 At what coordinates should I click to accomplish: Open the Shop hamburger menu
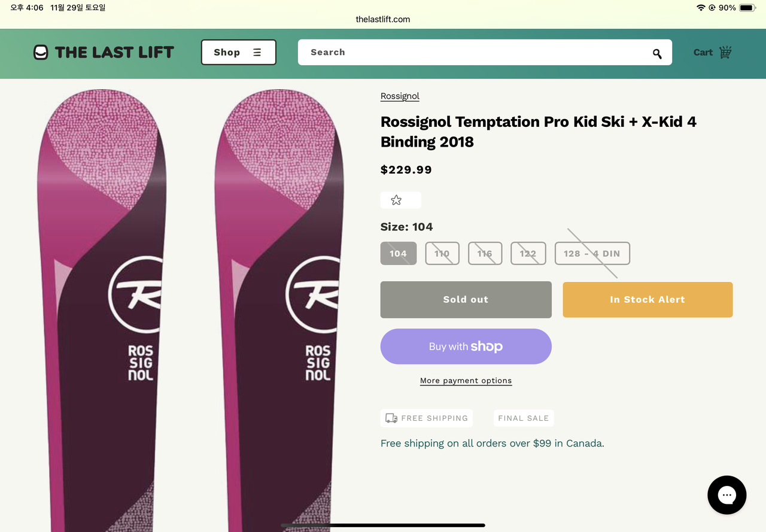point(238,53)
